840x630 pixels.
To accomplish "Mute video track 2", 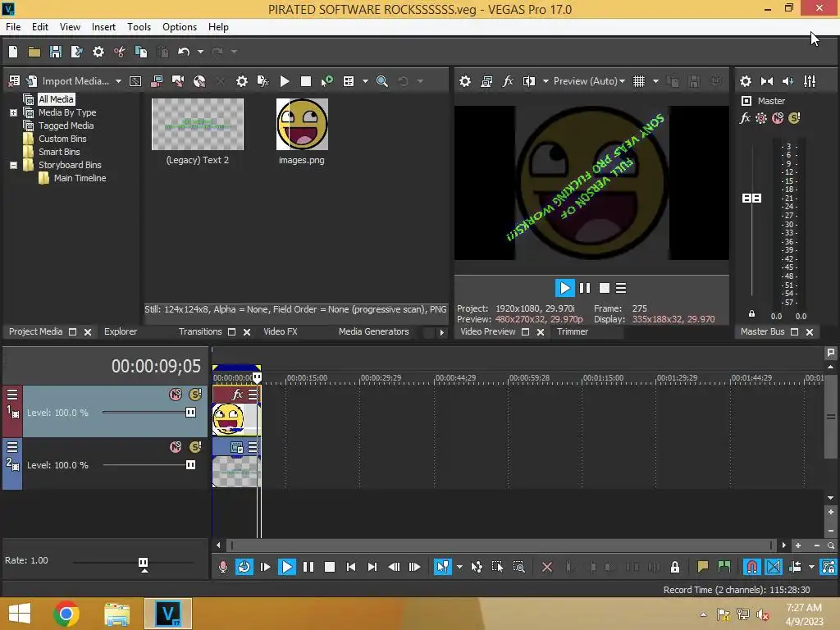I will click(x=176, y=447).
